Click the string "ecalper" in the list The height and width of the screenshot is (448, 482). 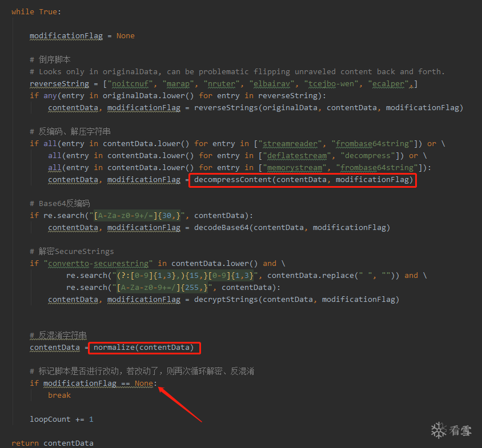click(388, 84)
